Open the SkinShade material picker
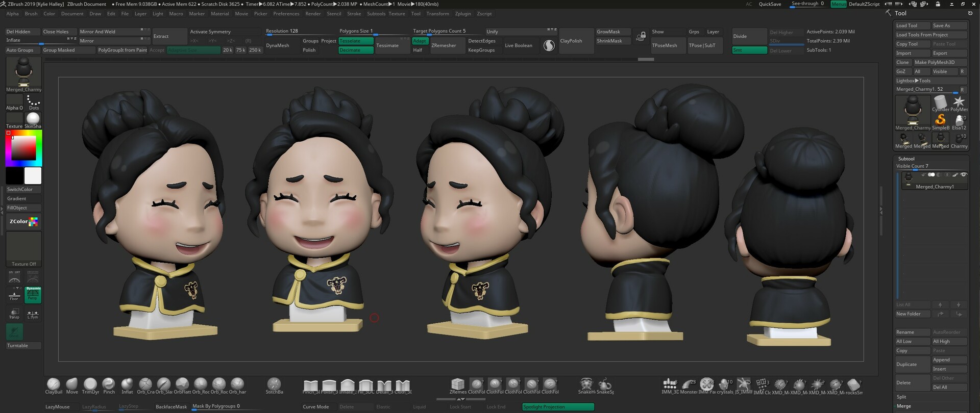Image resolution: width=980 pixels, height=413 pixels. [33, 120]
